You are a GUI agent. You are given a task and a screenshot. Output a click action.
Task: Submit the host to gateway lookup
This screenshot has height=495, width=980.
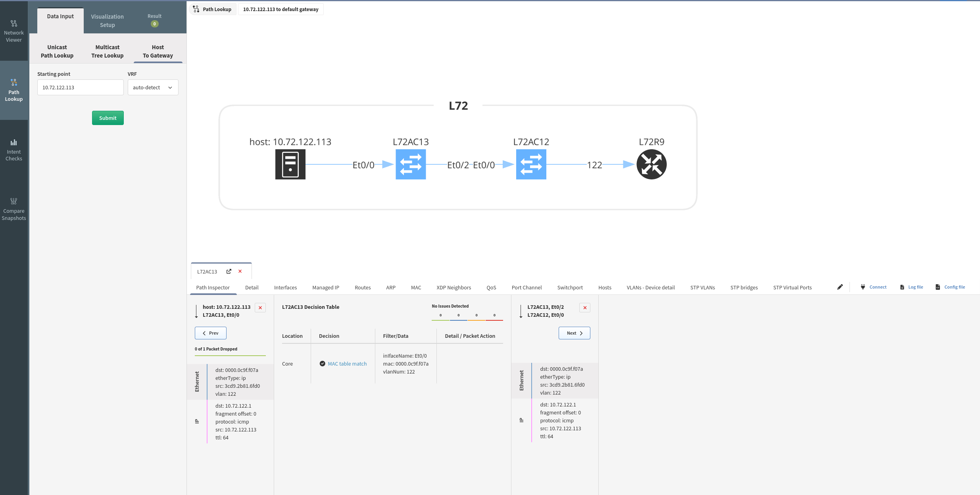click(x=108, y=118)
